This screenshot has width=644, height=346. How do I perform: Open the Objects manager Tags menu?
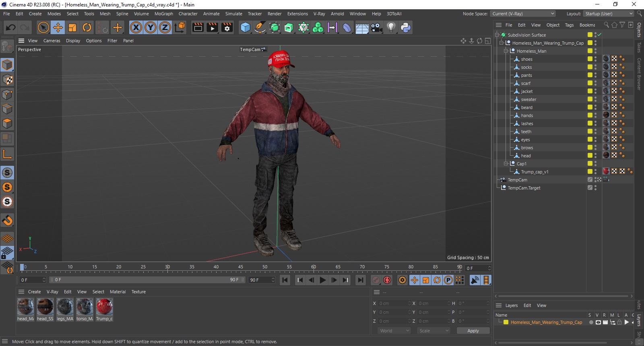[x=569, y=25]
